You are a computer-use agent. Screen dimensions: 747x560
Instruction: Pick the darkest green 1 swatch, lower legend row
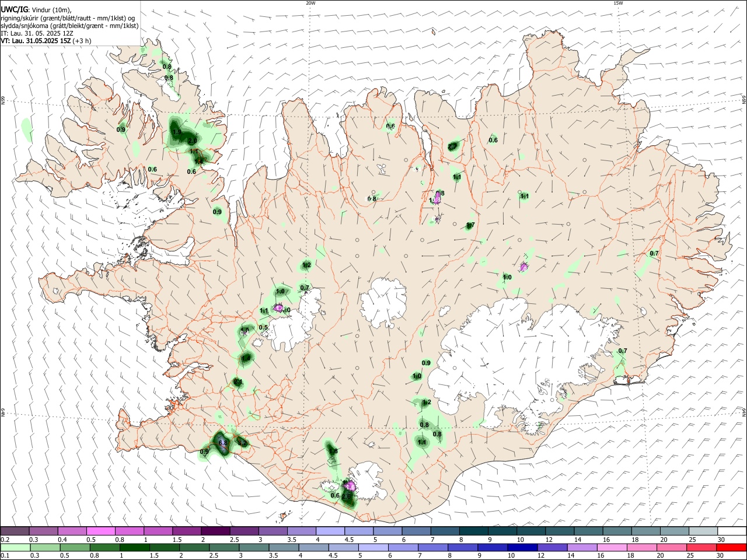tap(134, 548)
